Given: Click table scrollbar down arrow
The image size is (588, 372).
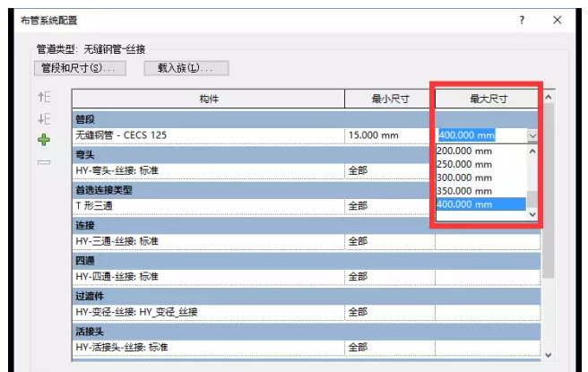Looking at the screenshot, I should (549, 355).
